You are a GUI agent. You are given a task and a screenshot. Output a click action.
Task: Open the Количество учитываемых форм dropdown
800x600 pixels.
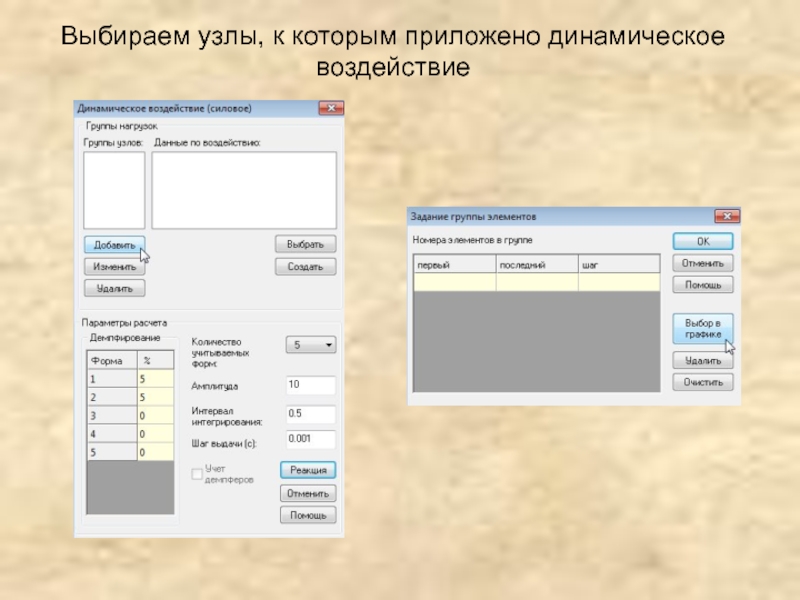(311, 345)
